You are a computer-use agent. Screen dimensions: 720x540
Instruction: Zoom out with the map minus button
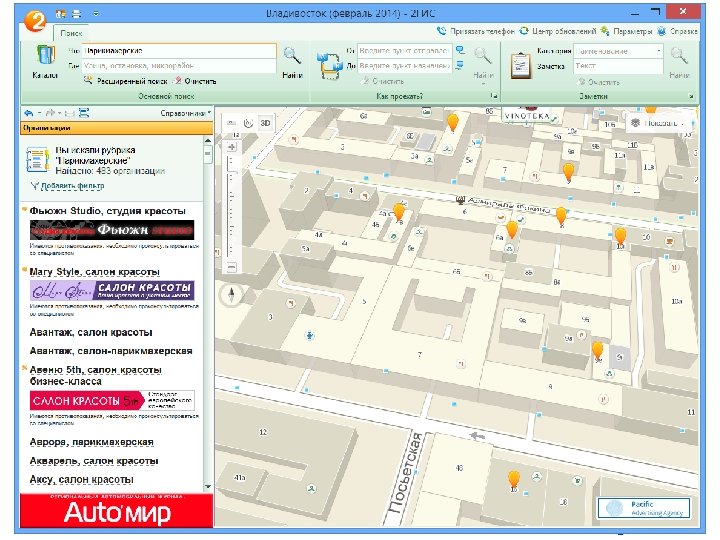[x=232, y=267]
